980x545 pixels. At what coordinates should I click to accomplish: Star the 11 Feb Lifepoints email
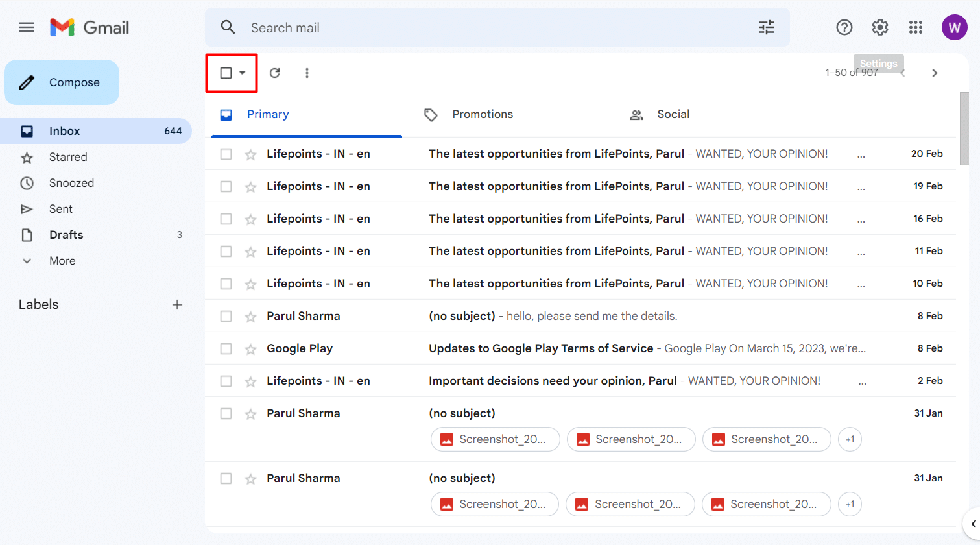[250, 252]
